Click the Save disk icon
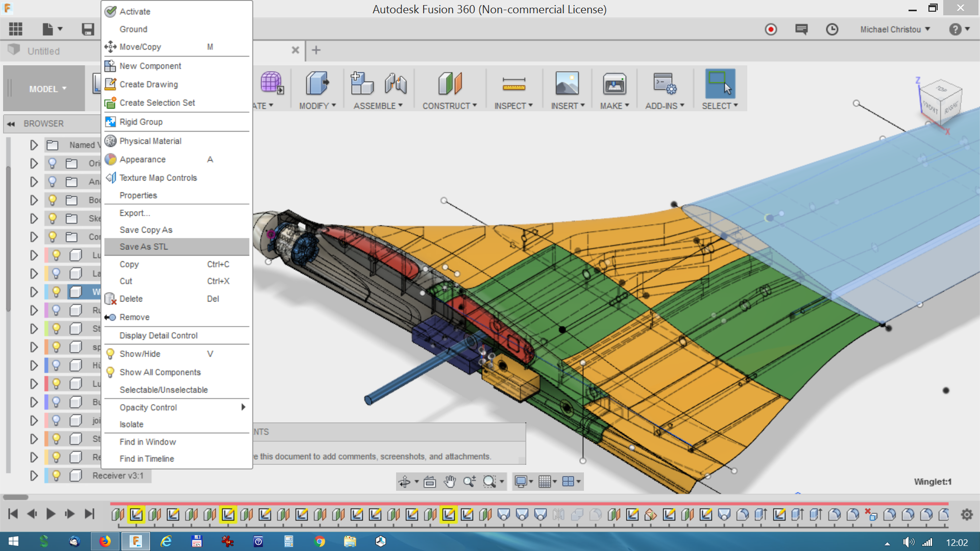The height and width of the screenshot is (551, 980). tap(88, 30)
